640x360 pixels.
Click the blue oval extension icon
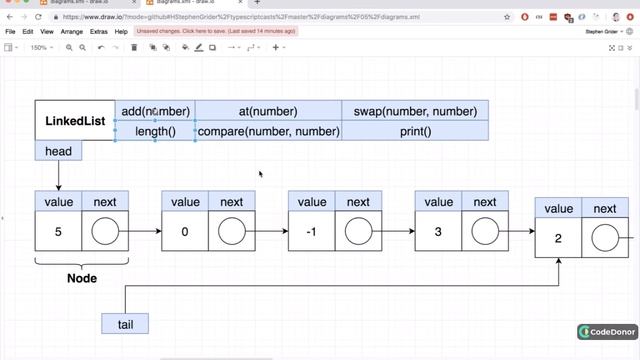point(582,17)
